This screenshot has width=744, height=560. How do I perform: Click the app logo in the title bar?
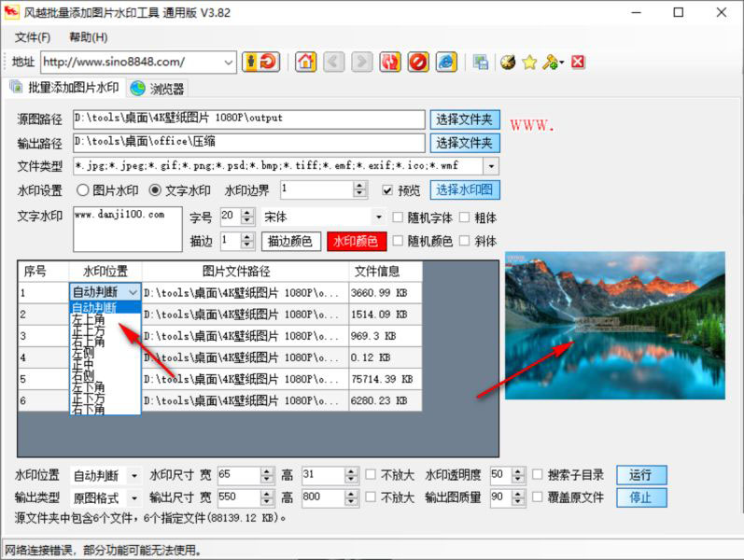click(11, 12)
